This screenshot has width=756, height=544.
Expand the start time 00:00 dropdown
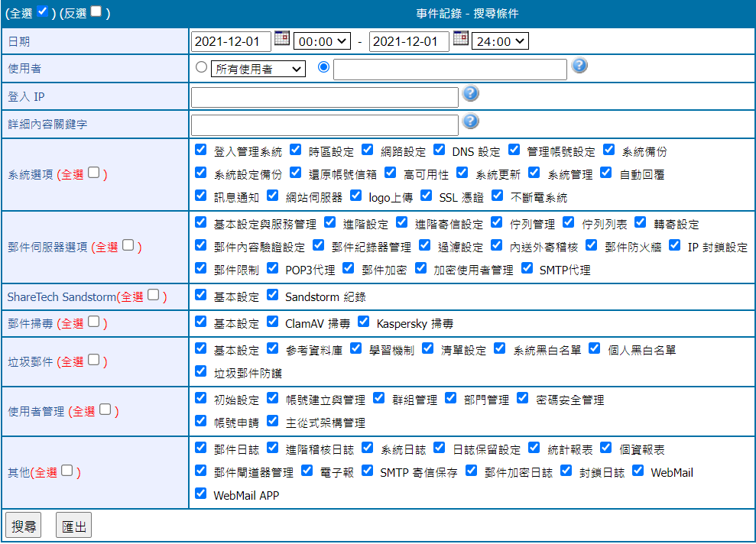(322, 41)
